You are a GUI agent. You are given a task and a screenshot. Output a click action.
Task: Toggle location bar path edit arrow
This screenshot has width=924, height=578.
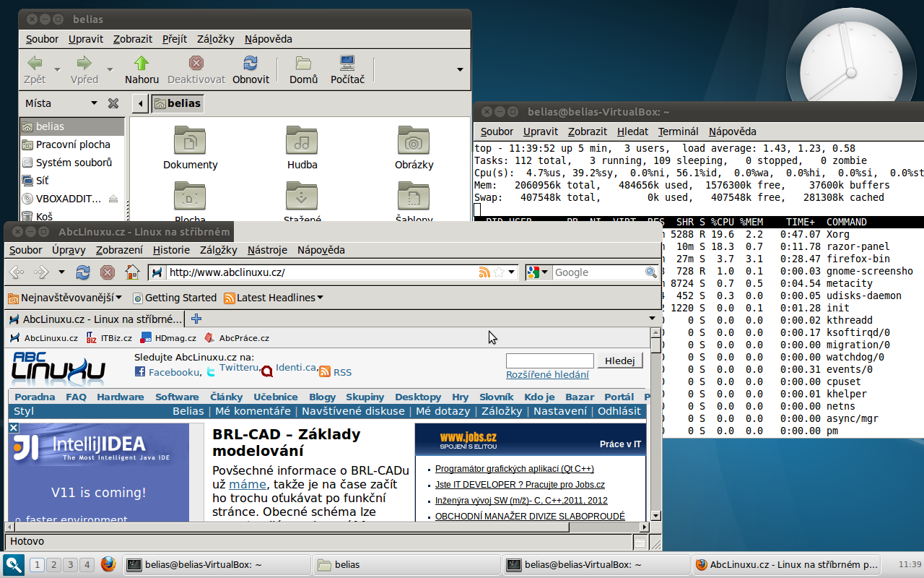[x=141, y=103]
